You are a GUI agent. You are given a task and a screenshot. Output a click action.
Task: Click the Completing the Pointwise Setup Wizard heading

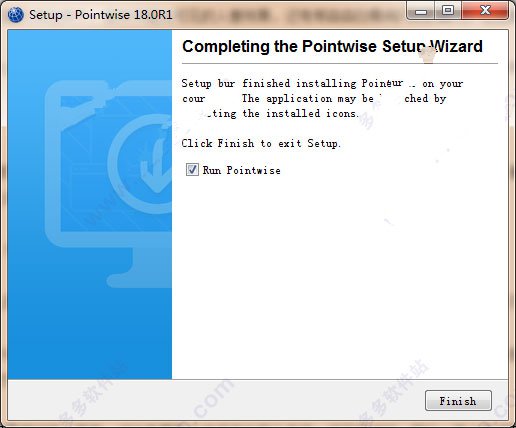332,46
